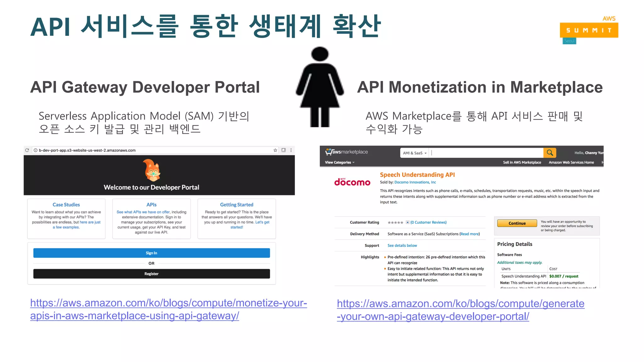The image size is (644, 362).
Task: Click the browser extension icon beside star
Action: pos(283,150)
